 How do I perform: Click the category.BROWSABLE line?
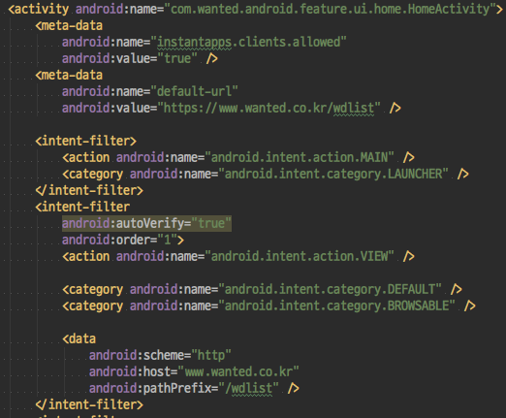269,306
